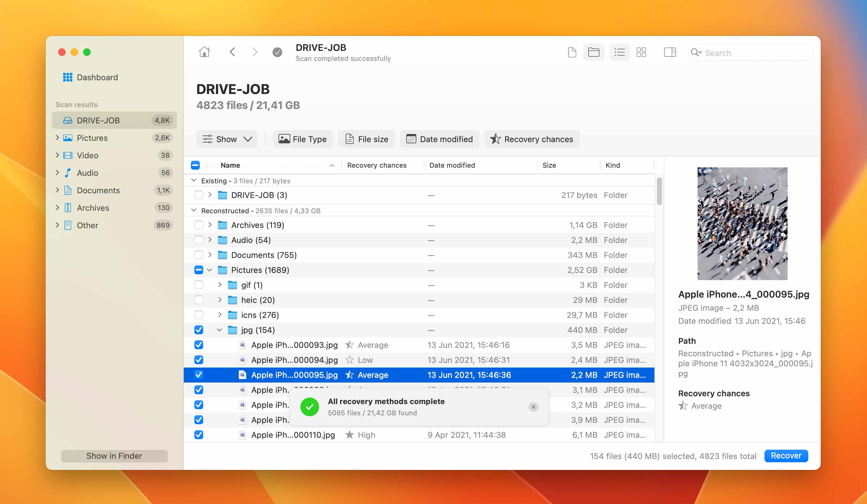
Task: Open Dashboard from sidebar
Action: (90, 77)
